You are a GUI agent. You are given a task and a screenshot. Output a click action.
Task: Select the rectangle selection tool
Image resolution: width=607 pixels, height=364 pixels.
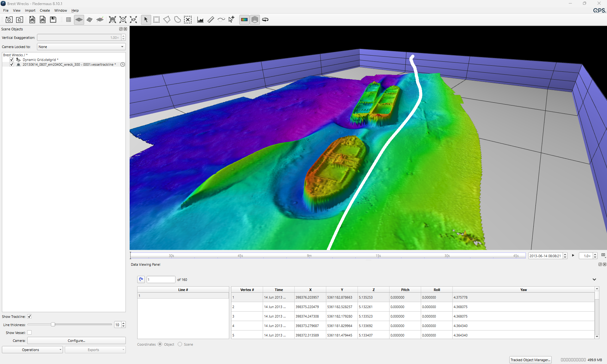(x=156, y=20)
